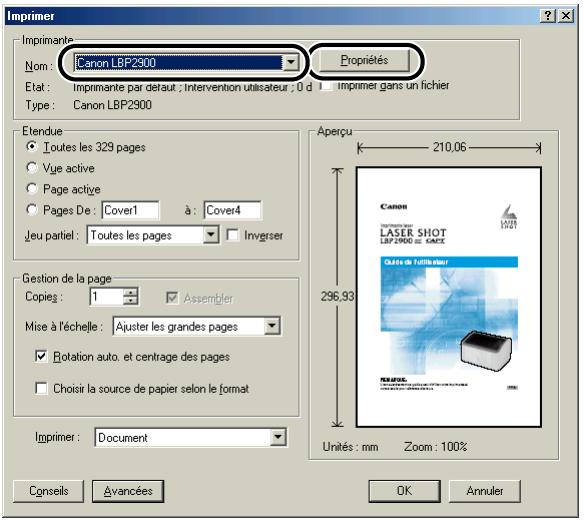This screenshot has width=584, height=520.
Task: Uncheck Rotation auto. et centrage des pages
Action: [41, 356]
